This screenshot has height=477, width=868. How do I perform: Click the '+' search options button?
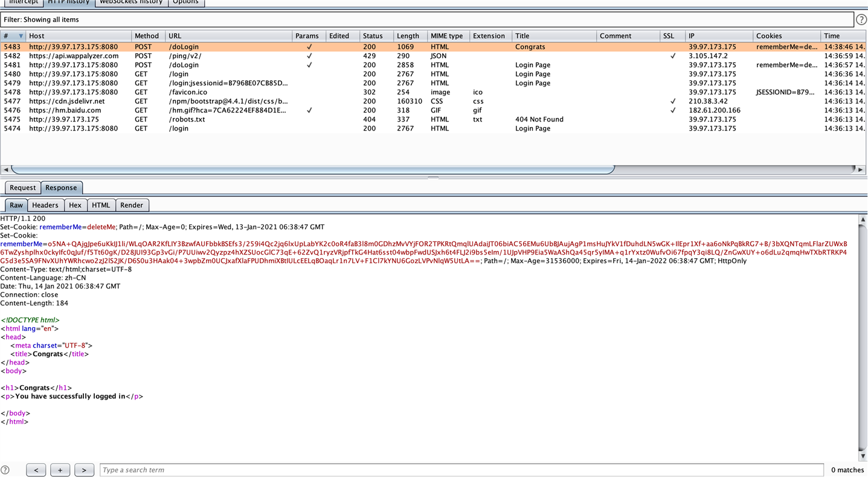[x=60, y=470]
